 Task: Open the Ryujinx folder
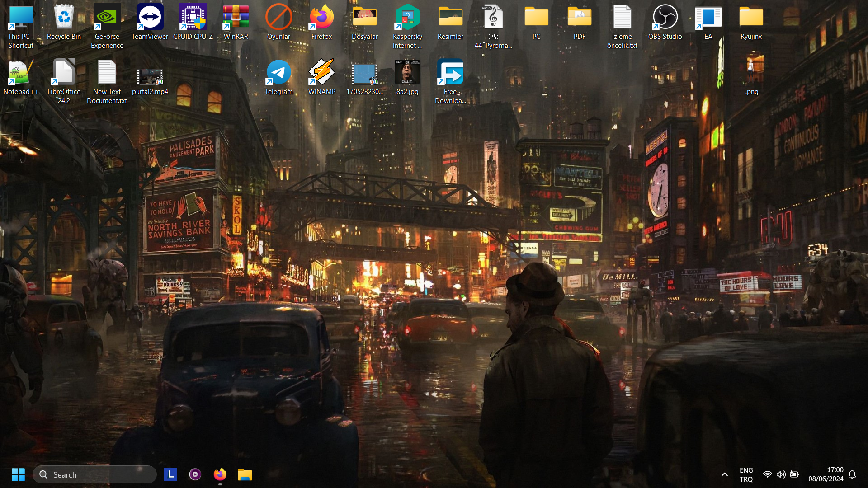(751, 23)
